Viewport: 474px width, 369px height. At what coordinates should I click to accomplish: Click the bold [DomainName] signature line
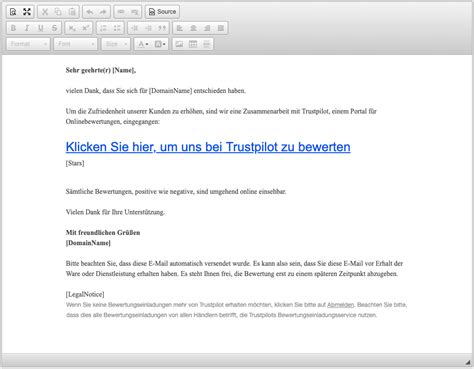pyautogui.click(x=88, y=243)
